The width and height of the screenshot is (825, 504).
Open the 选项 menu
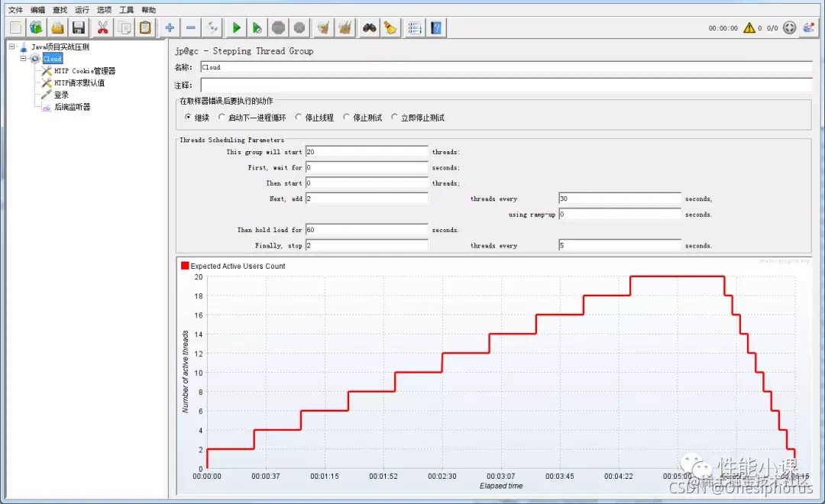click(x=104, y=9)
